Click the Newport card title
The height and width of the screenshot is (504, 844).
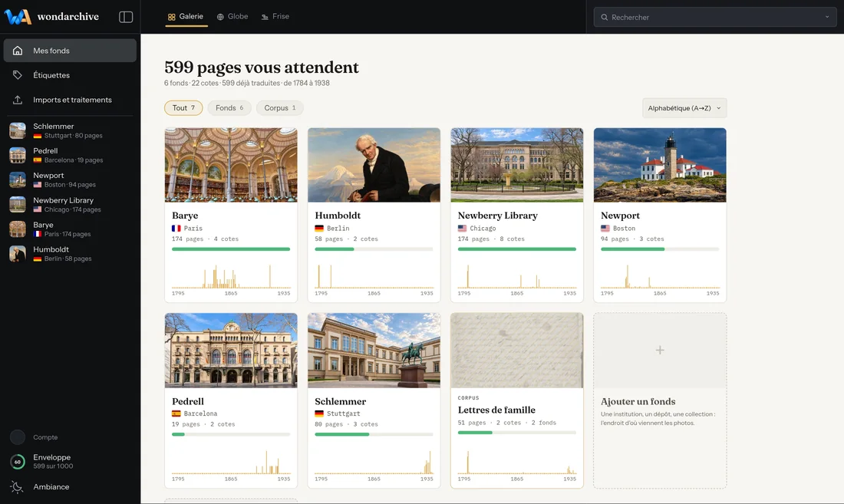[x=620, y=215]
